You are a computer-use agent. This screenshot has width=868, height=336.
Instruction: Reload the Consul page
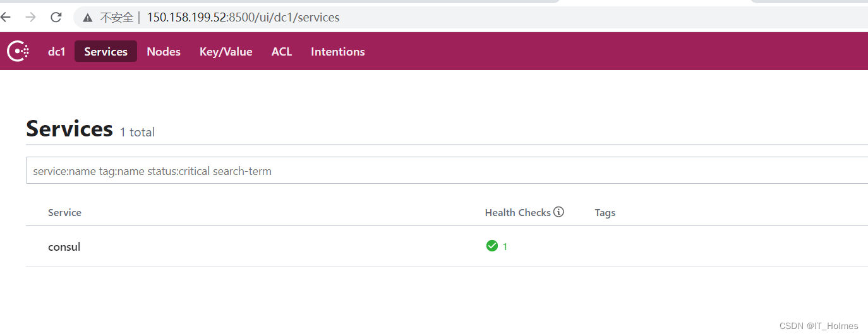tap(56, 17)
